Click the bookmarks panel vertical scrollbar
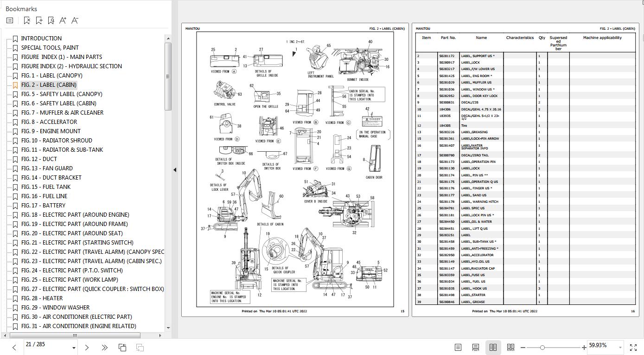 [x=168, y=77]
